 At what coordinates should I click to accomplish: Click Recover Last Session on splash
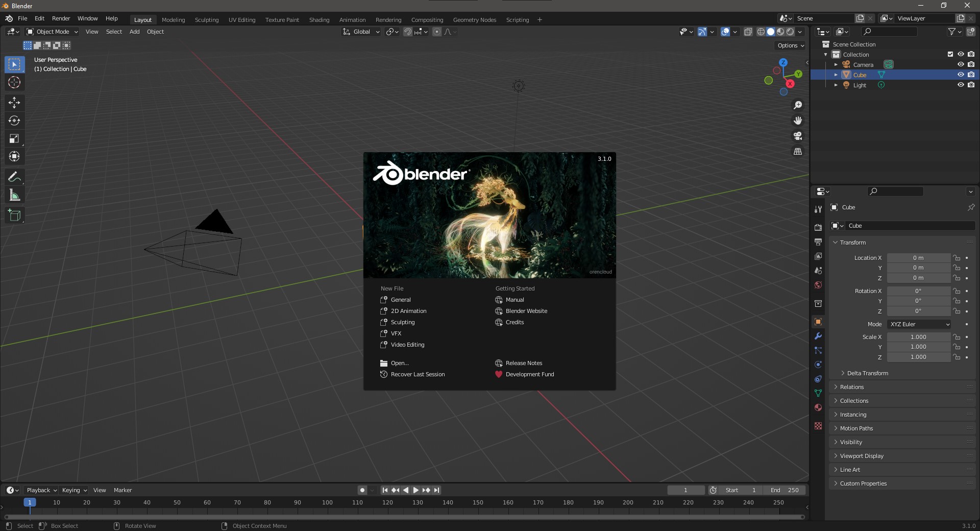pos(418,374)
